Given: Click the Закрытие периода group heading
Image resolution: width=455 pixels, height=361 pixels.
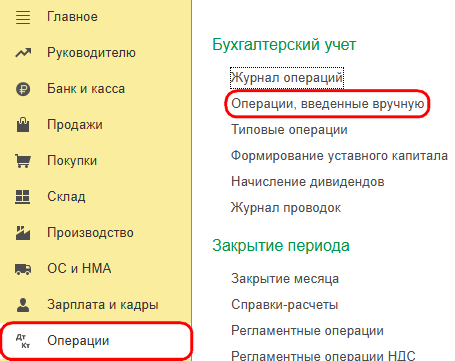Looking at the screenshot, I should click(281, 246).
